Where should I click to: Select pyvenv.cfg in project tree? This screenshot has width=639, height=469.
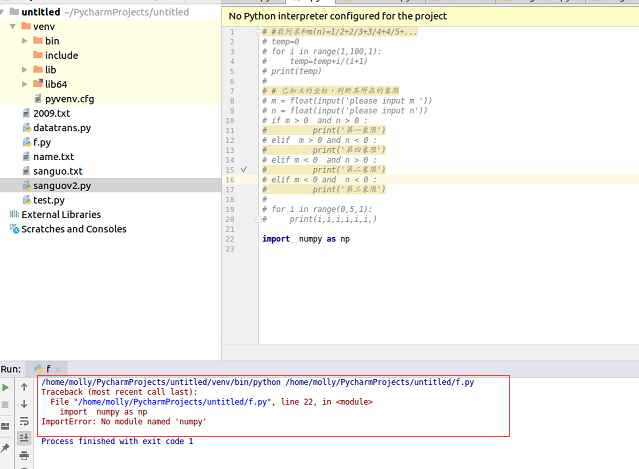point(70,99)
